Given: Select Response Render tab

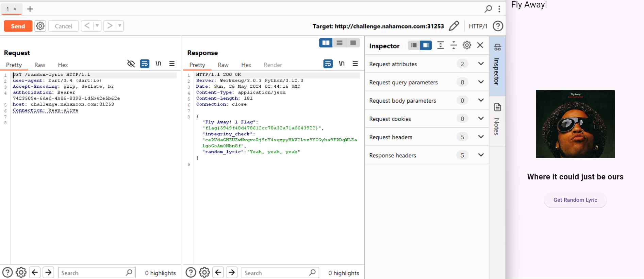Looking at the screenshot, I should click(273, 65).
